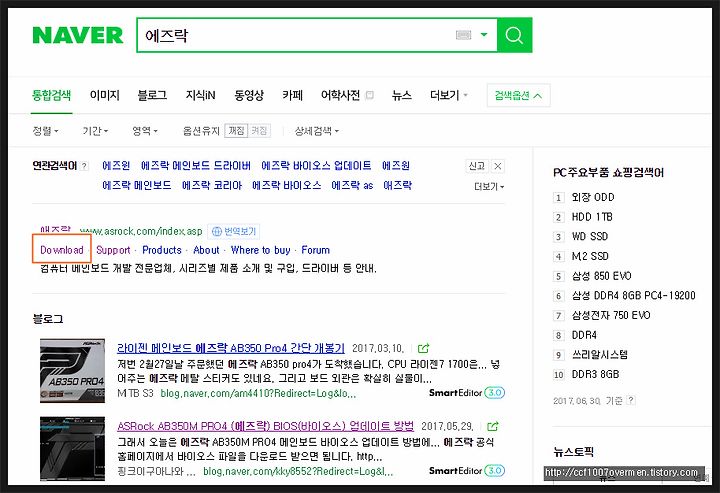This screenshot has width=720, height=493.
Task: Click the 신고 report button
Action: coord(477,166)
